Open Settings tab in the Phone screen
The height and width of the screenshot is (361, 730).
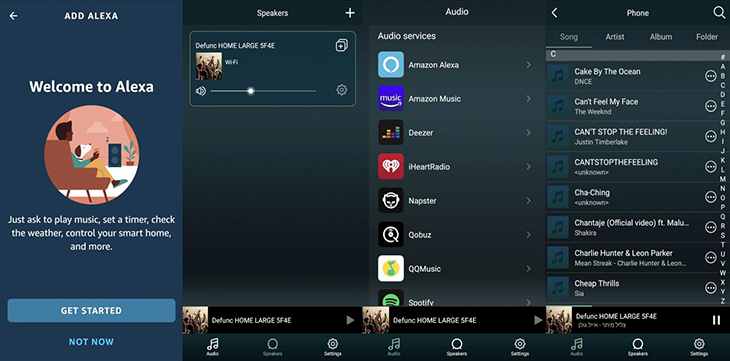tap(699, 347)
